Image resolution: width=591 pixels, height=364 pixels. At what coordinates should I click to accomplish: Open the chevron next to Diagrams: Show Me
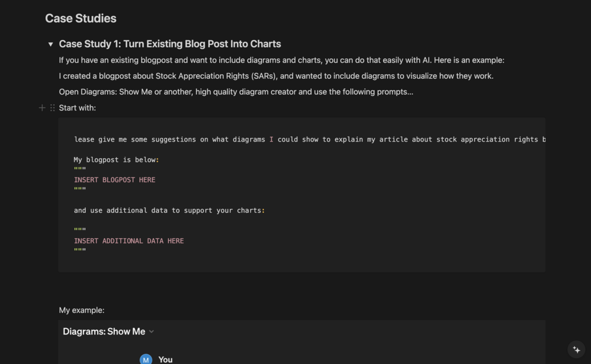152,332
